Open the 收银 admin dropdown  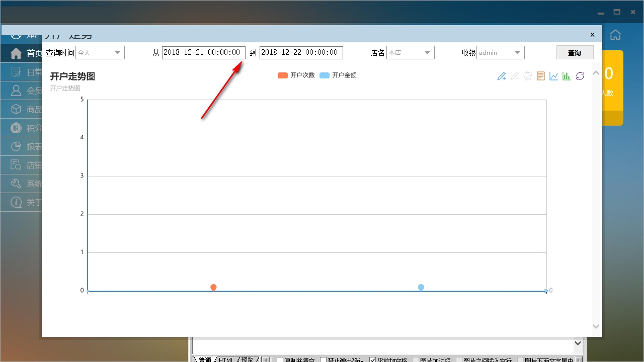coord(501,52)
